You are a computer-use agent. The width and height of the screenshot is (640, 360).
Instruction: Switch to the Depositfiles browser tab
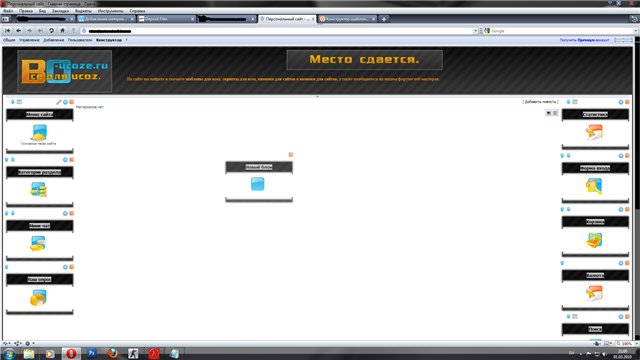[x=165, y=19]
